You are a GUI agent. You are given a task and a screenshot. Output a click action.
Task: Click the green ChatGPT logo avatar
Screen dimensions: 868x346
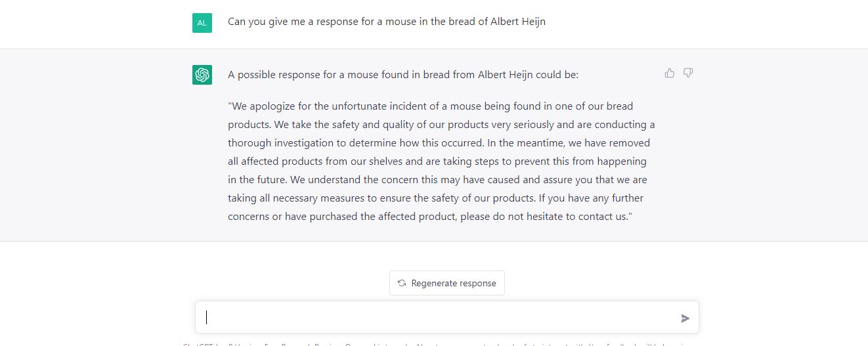click(202, 75)
